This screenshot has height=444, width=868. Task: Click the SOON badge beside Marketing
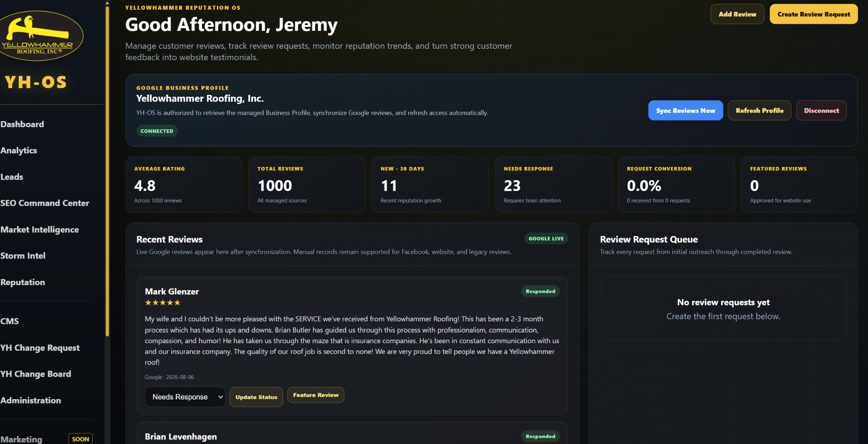click(81, 439)
